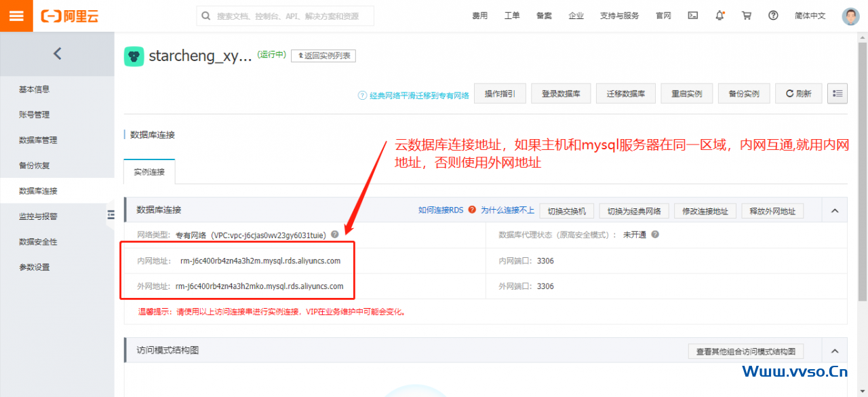Open the shopping cart icon
Screen dimensions: 868x397
point(747,16)
